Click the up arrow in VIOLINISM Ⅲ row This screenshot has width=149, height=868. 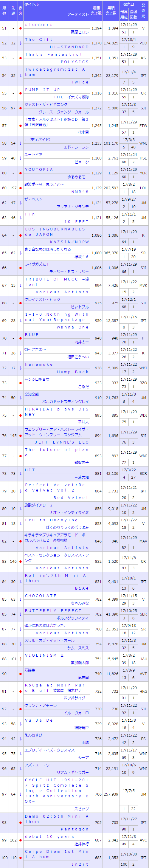point(21,659)
